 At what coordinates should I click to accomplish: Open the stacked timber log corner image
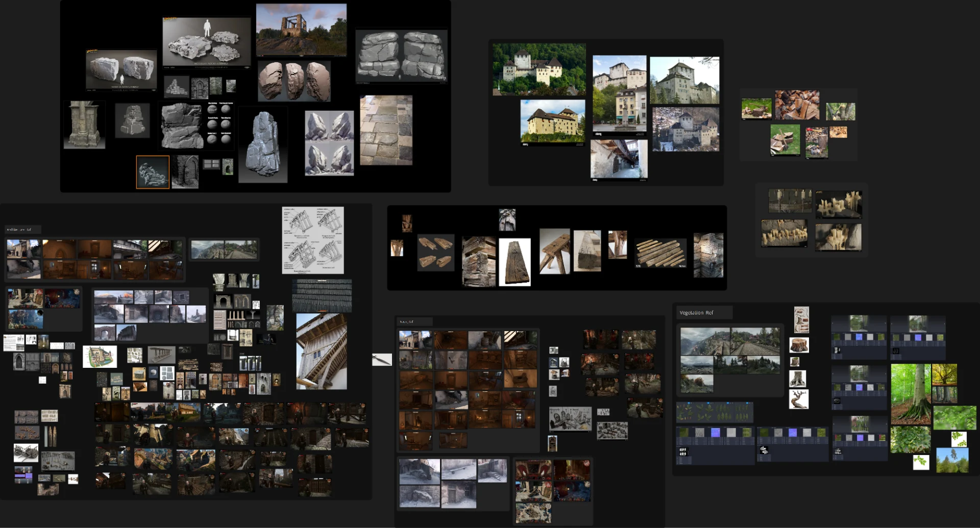click(x=479, y=261)
